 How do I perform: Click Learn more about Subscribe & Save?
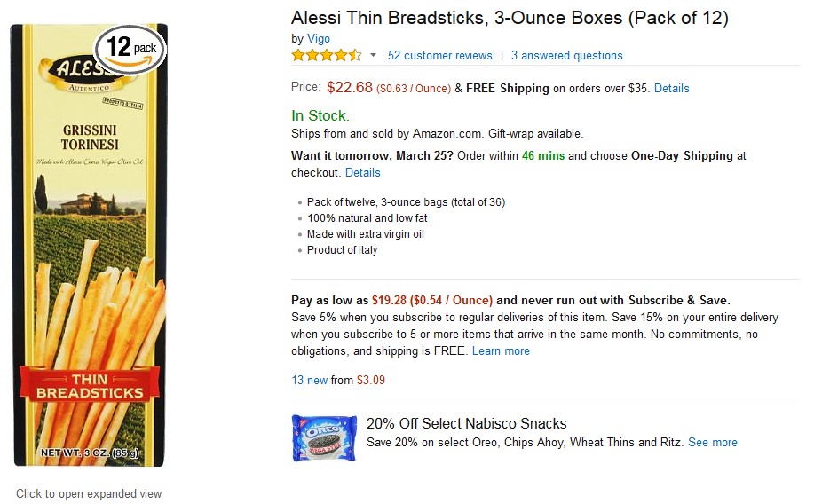(501, 350)
